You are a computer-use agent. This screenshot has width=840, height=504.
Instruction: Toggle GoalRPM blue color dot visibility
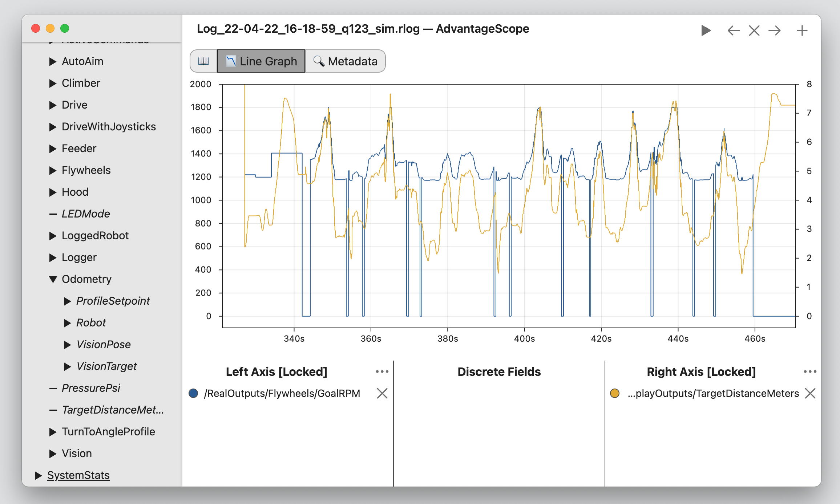click(x=193, y=393)
